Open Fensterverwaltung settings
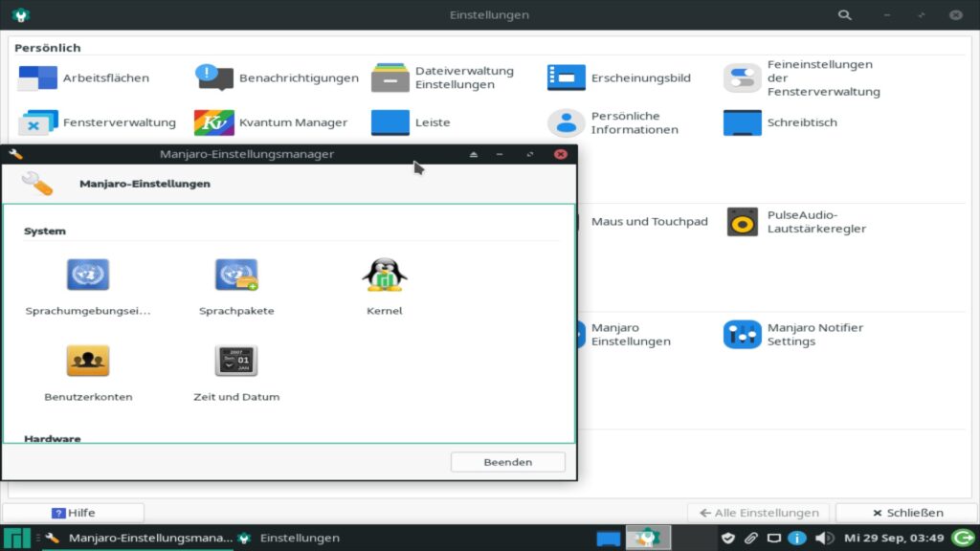 [x=97, y=122]
